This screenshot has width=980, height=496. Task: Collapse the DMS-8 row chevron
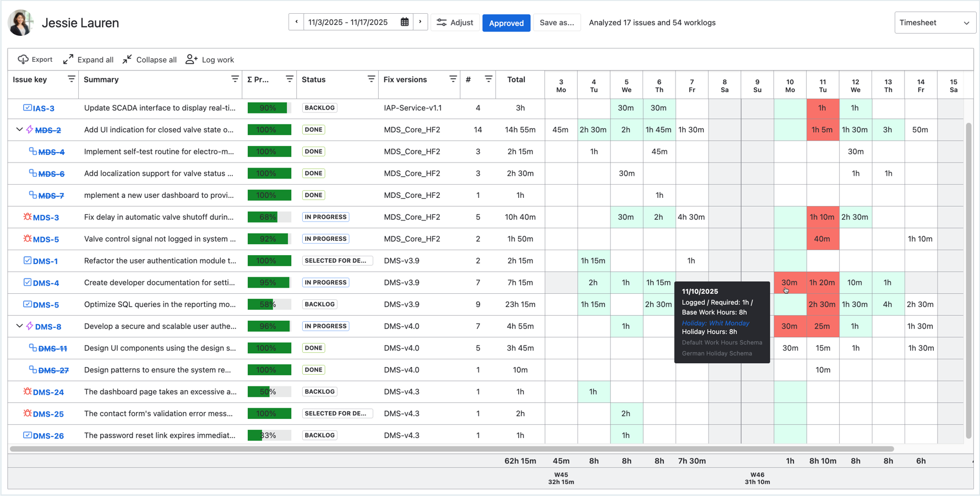pyautogui.click(x=19, y=326)
